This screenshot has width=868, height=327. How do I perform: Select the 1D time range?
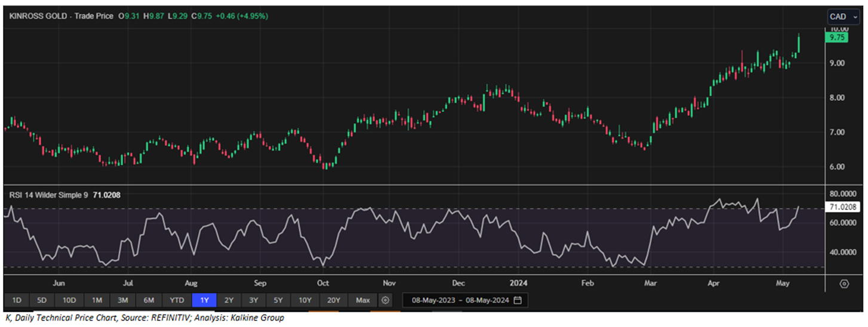point(17,300)
